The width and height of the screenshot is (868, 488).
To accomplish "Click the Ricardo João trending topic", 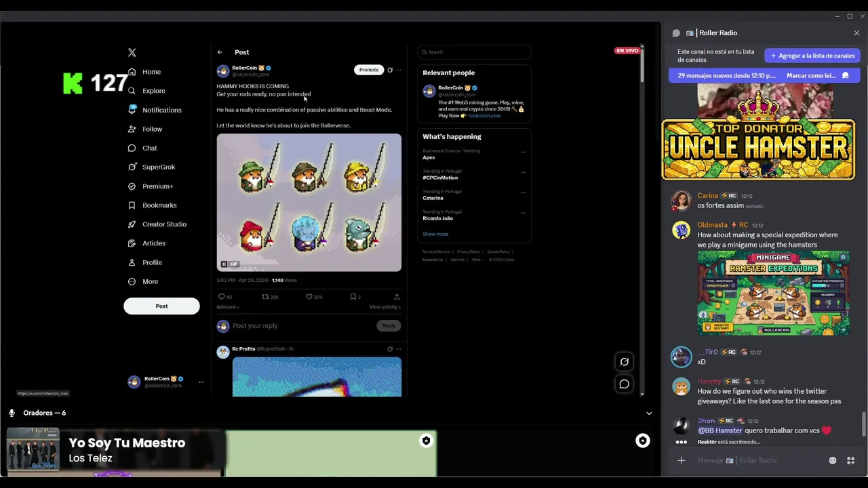I will pos(438,218).
